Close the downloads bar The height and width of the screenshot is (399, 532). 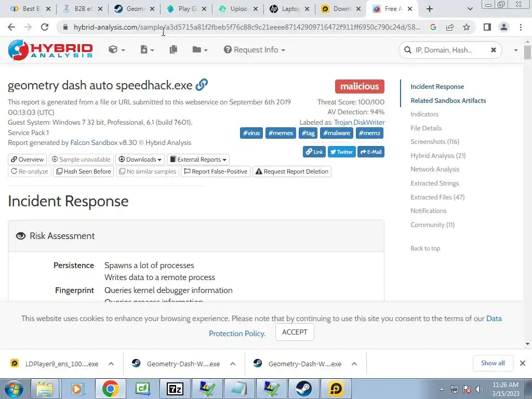(523, 363)
